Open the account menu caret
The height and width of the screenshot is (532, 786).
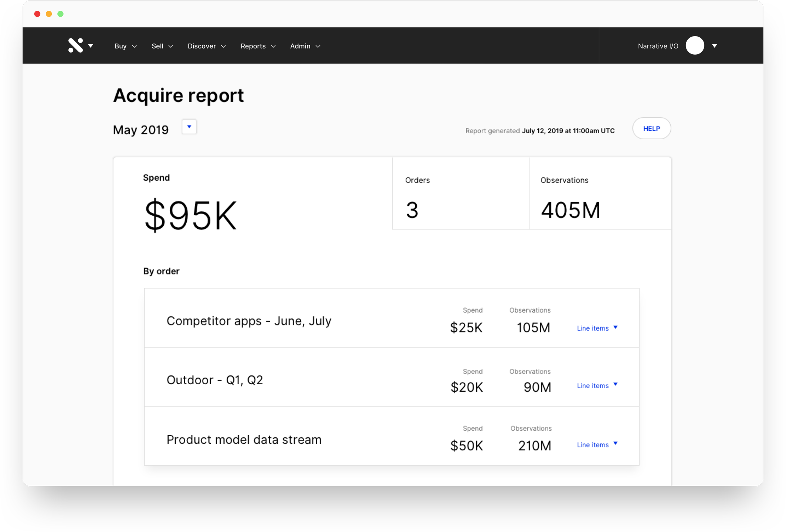point(714,46)
